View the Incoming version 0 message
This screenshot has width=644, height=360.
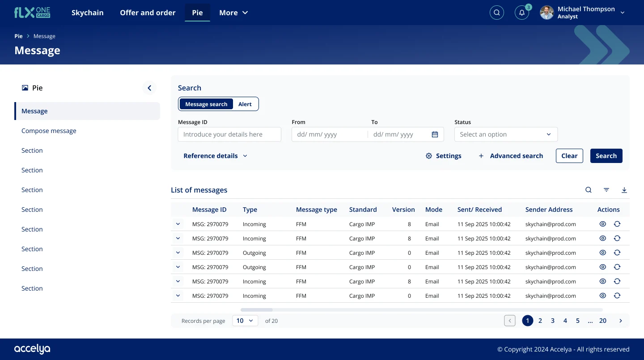(x=603, y=296)
